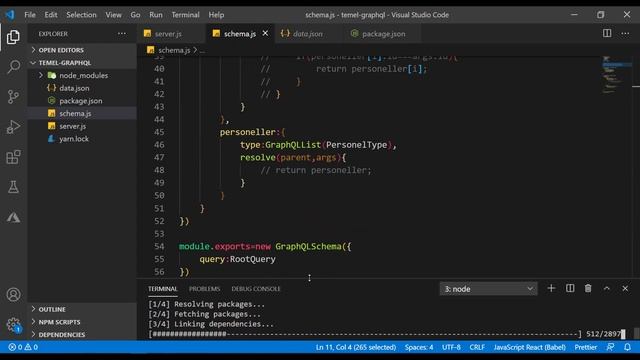Viewport: 640px width, 360px height.
Task: Open the Run menu
Action: click(x=156, y=15)
